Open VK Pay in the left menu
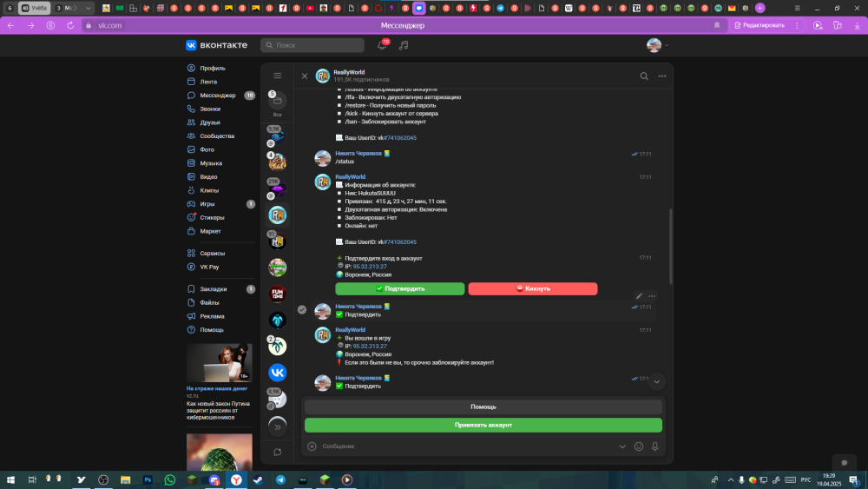The width and height of the screenshot is (868, 489). 209,267
